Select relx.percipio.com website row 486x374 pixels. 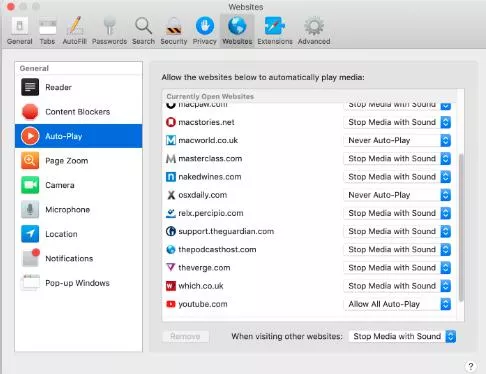[310, 213]
